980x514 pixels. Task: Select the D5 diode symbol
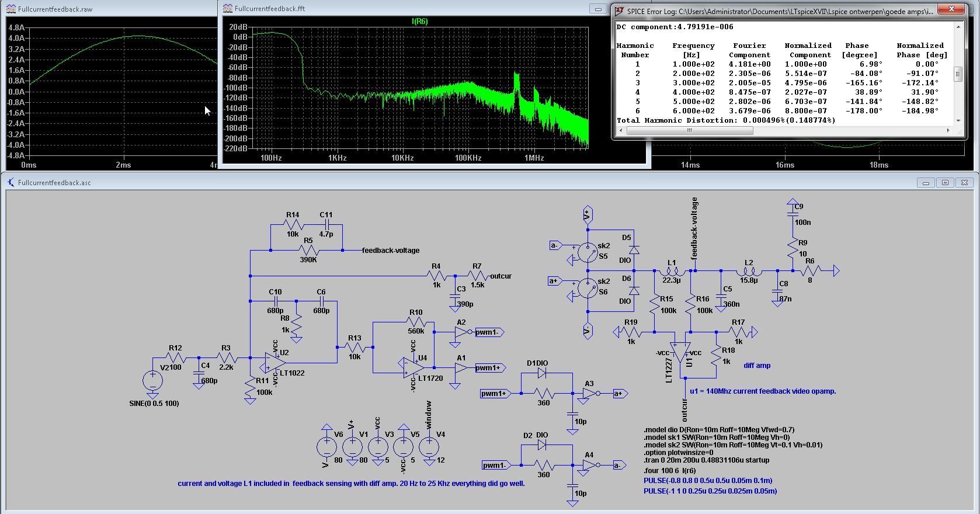(634, 250)
